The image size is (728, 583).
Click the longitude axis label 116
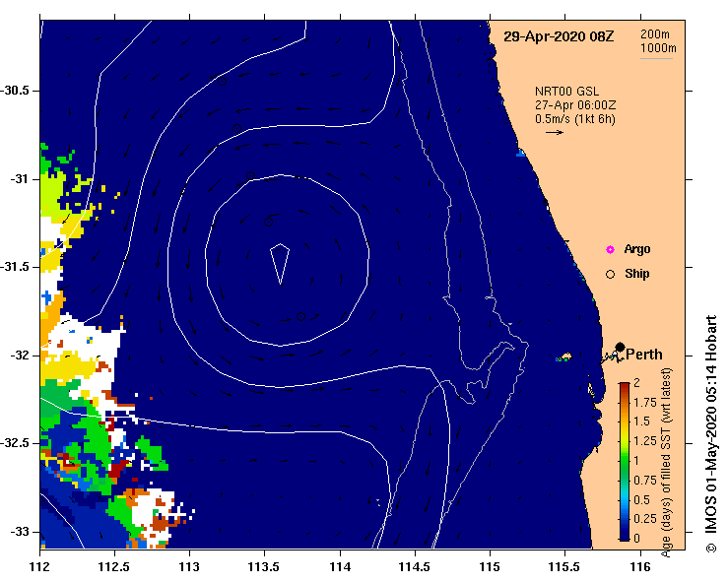(640, 567)
